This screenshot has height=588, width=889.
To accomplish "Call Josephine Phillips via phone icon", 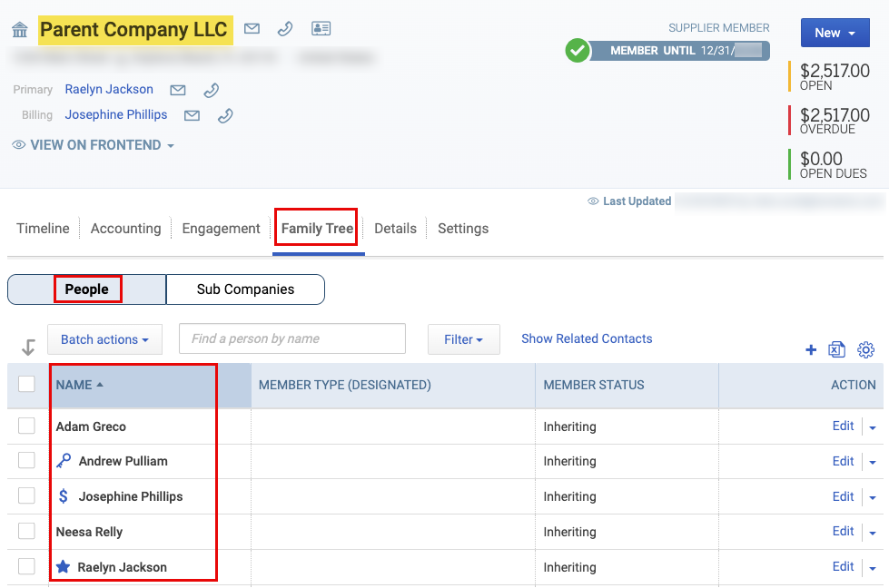I will pos(225,115).
